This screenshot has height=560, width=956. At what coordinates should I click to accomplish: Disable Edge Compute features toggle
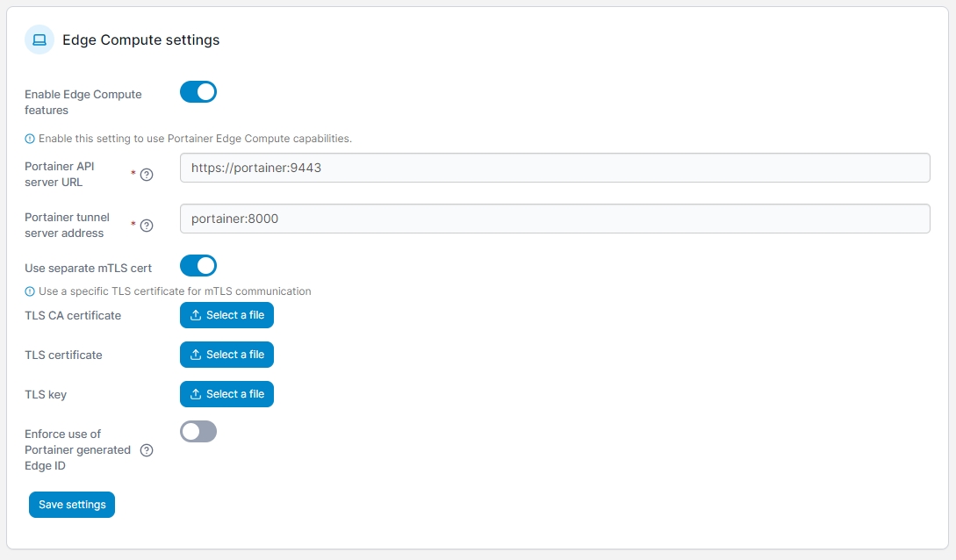point(198,92)
